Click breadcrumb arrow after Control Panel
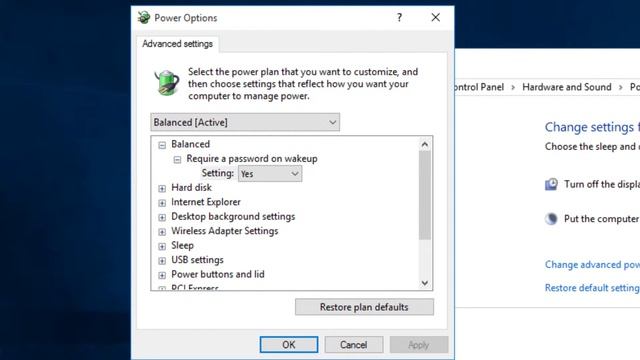Screen dimensions: 640x360 tap(513, 87)
